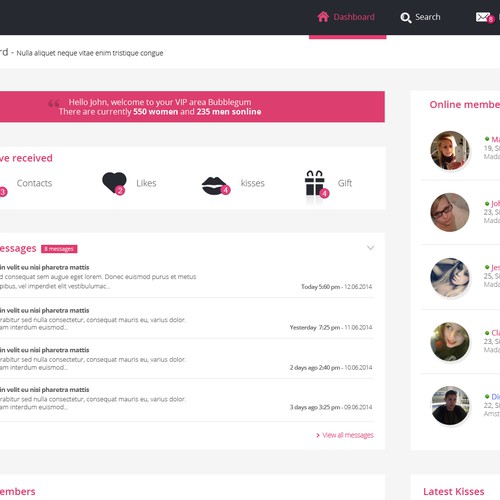This screenshot has height=500, width=500.
Task: Click the quotation mark icon in banner
Action: coord(54,103)
